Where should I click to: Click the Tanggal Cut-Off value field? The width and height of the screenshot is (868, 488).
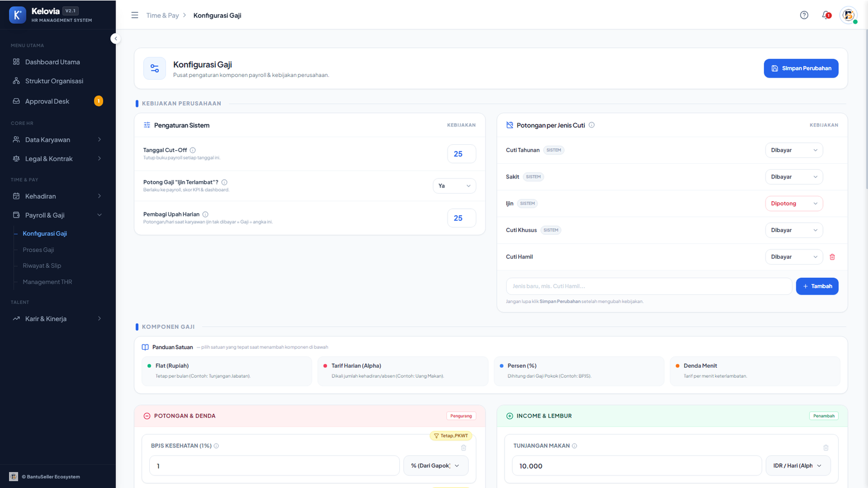pyautogui.click(x=462, y=154)
